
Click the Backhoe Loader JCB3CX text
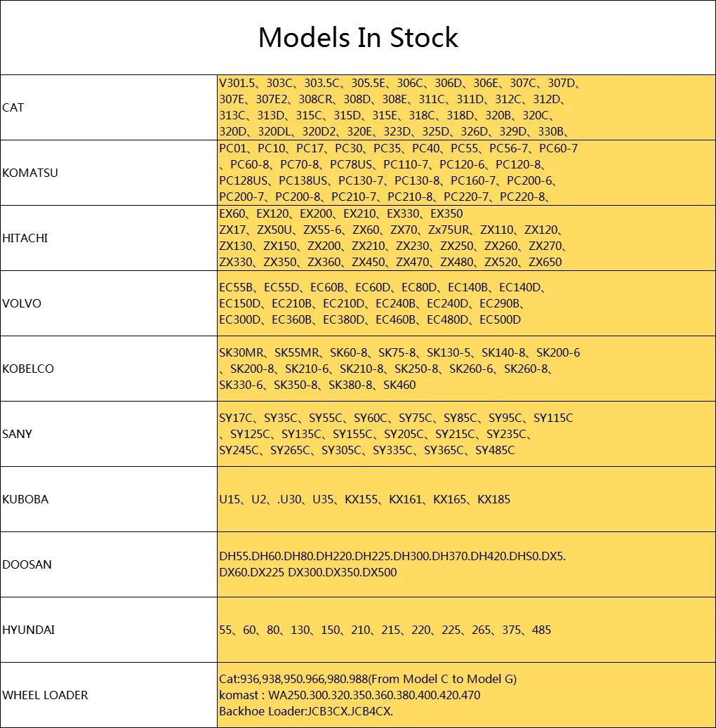(306, 711)
